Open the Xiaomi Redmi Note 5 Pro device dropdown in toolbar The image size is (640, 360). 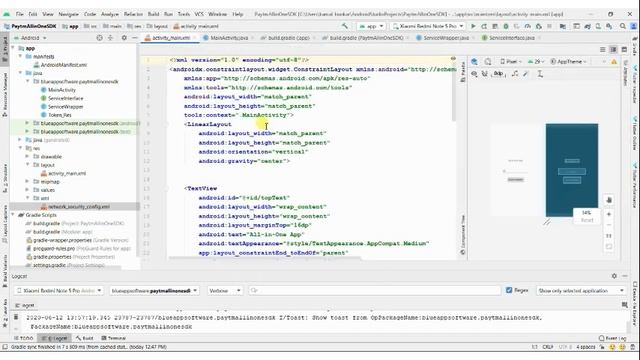tap(428, 26)
